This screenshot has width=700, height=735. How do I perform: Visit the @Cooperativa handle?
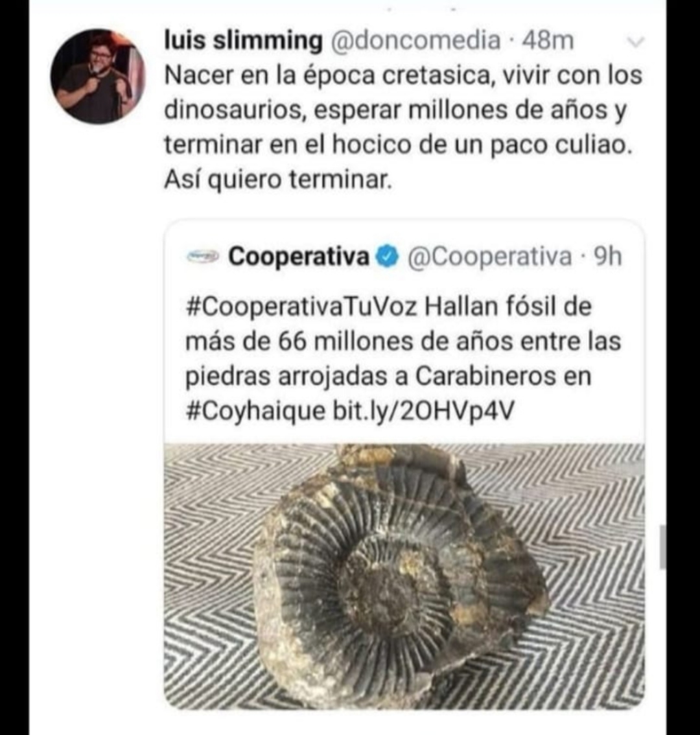489,257
